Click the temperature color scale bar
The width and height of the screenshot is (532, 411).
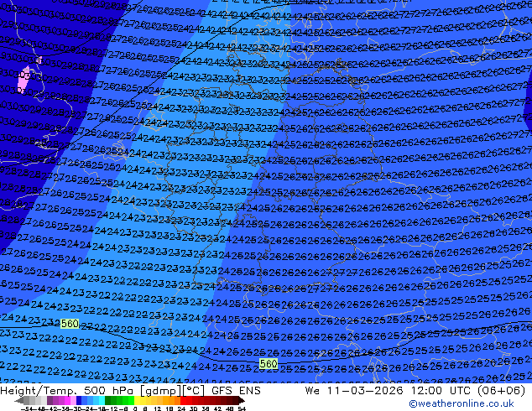click(x=129, y=400)
